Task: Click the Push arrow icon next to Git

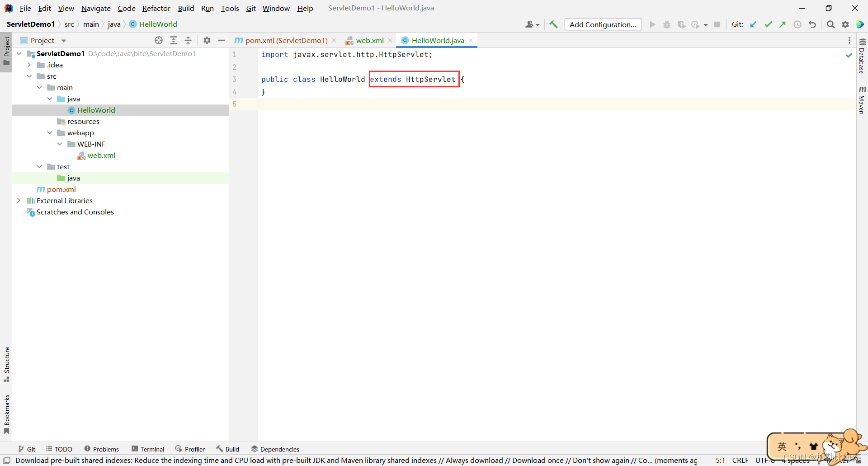Action: [783, 24]
